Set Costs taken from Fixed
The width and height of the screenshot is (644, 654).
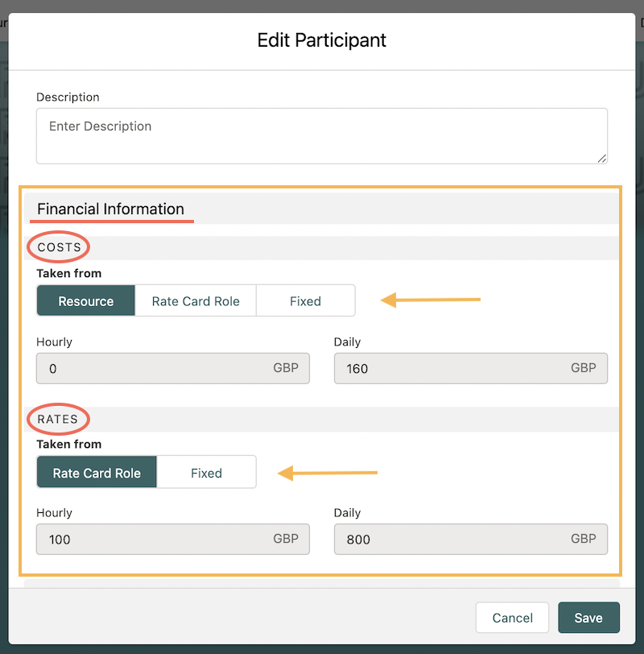click(305, 301)
